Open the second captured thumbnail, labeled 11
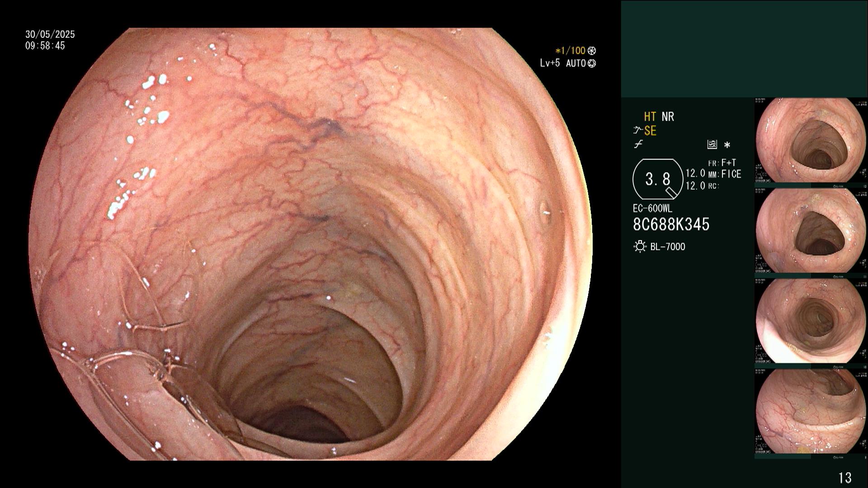This screenshot has height=488, width=868. (x=811, y=230)
